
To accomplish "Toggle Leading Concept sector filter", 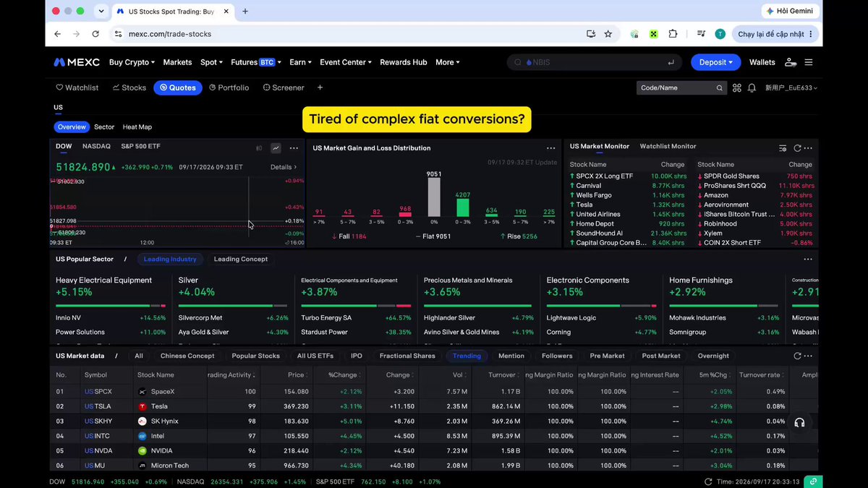I will coord(241,259).
